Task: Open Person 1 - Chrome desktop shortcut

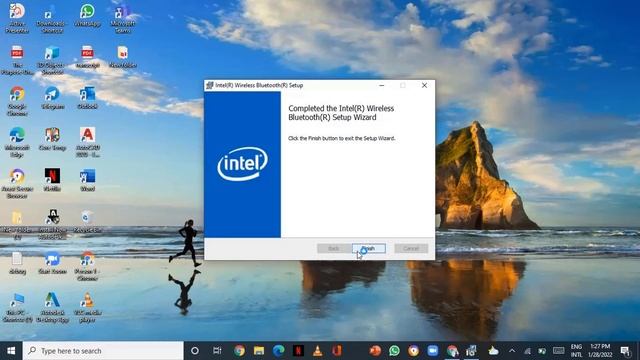Action: coord(87,266)
